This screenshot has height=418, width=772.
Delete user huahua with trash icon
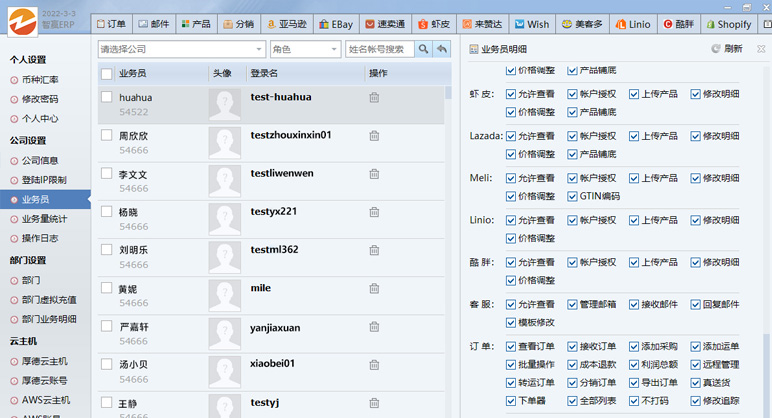[x=374, y=97]
